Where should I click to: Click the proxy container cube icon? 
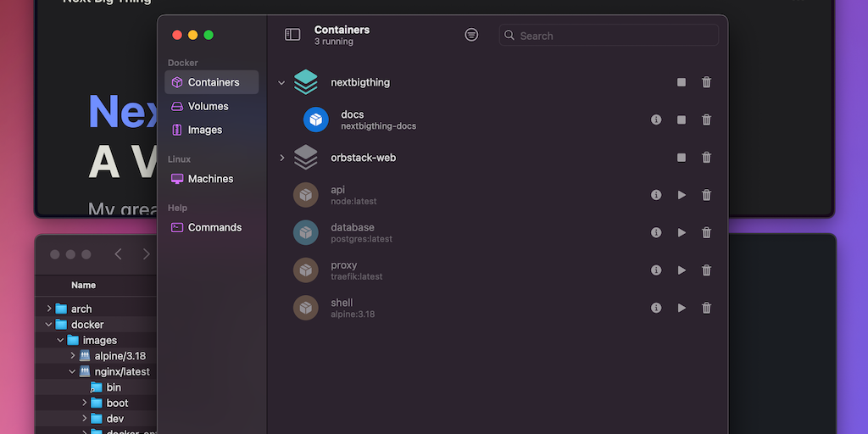click(306, 270)
